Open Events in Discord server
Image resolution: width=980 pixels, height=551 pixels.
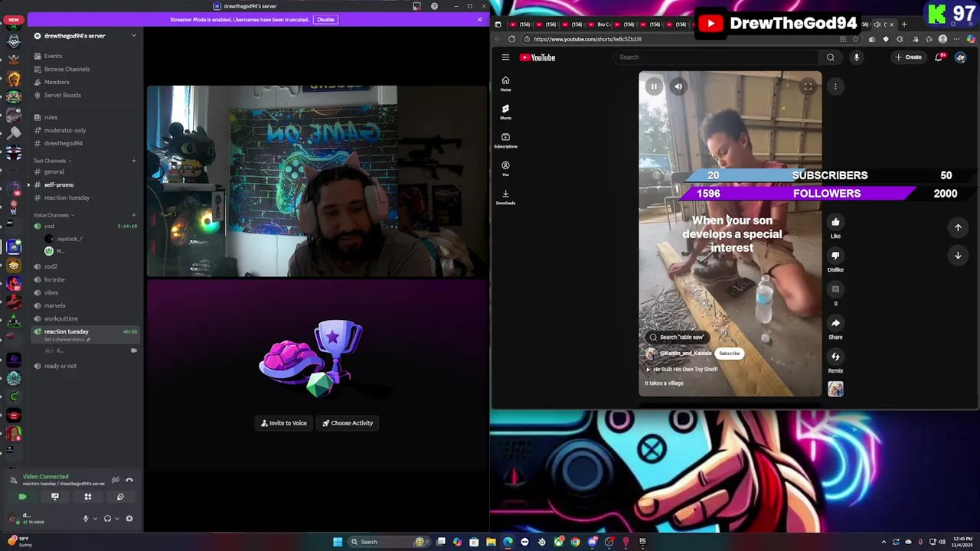coord(53,56)
